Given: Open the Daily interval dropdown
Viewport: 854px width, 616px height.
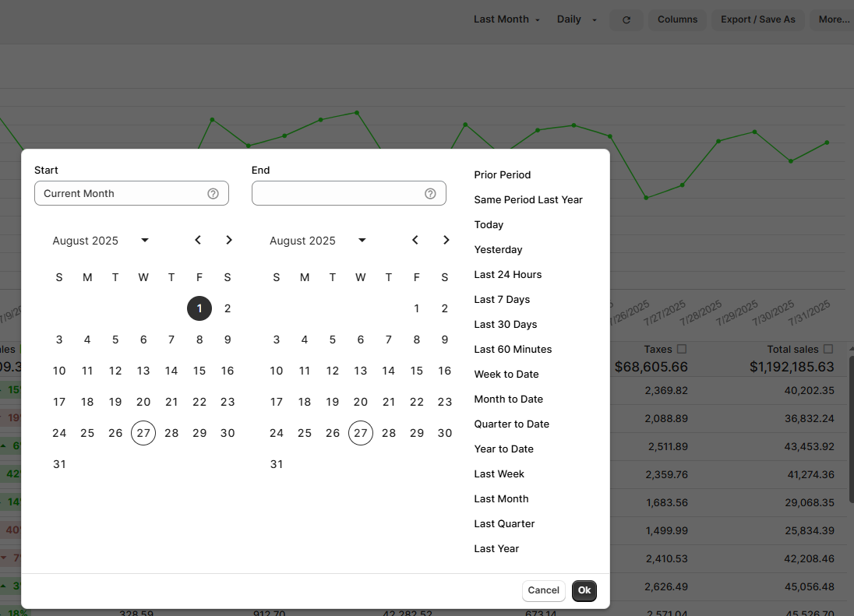Looking at the screenshot, I should [x=577, y=19].
